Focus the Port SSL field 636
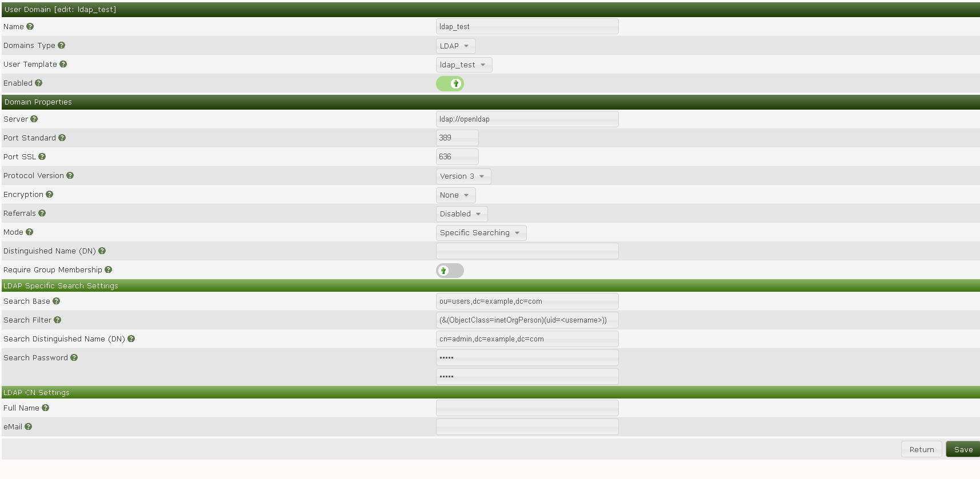The height and width of the screenshot is (479, 980). point(457,156)
